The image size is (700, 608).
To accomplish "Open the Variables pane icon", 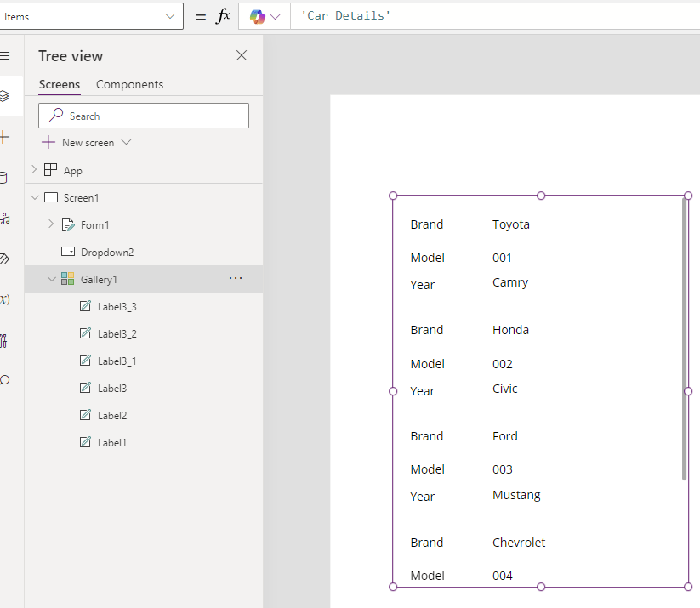I will pyautogui.click(x=4, y=299).
